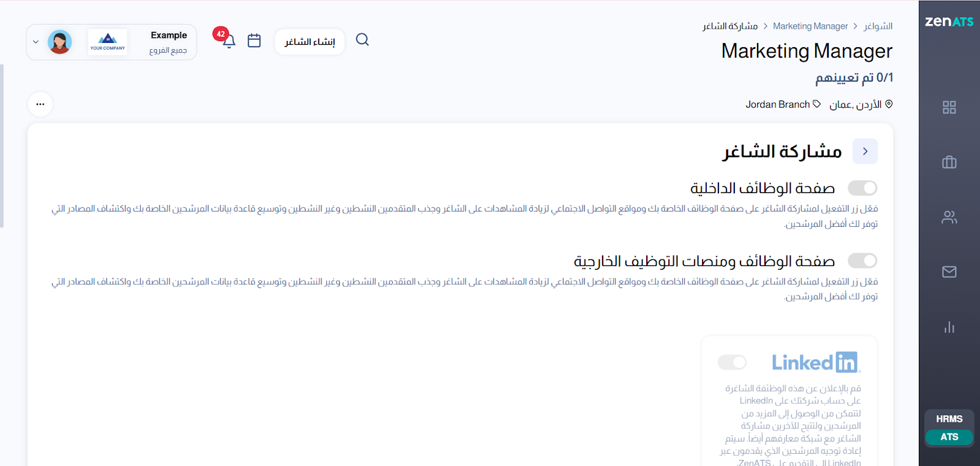980x466 pixels.
Task: Click the Marketing Manager breadcrumb link
Action: click(x=810, y=26)
